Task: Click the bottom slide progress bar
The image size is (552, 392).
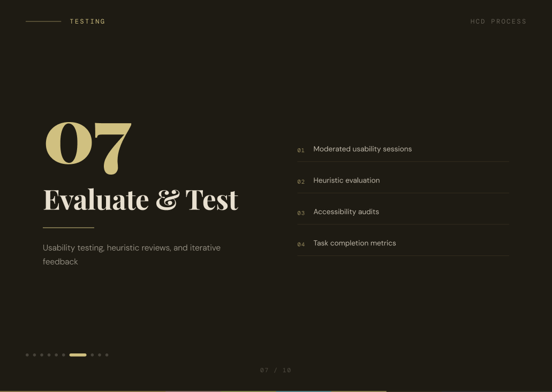Action: point(276,391)
